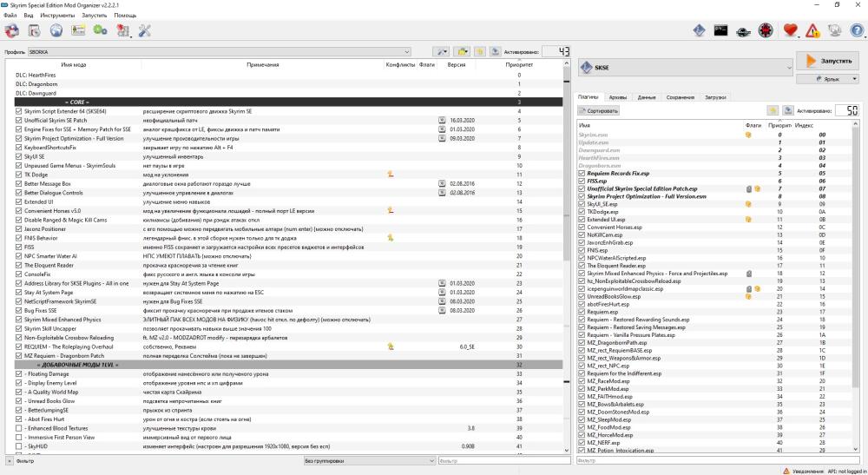Click the red and black round shortcut icon
The height and width of the screenshot is (475, 868).
pyautogui.click(x=766, y=30)
